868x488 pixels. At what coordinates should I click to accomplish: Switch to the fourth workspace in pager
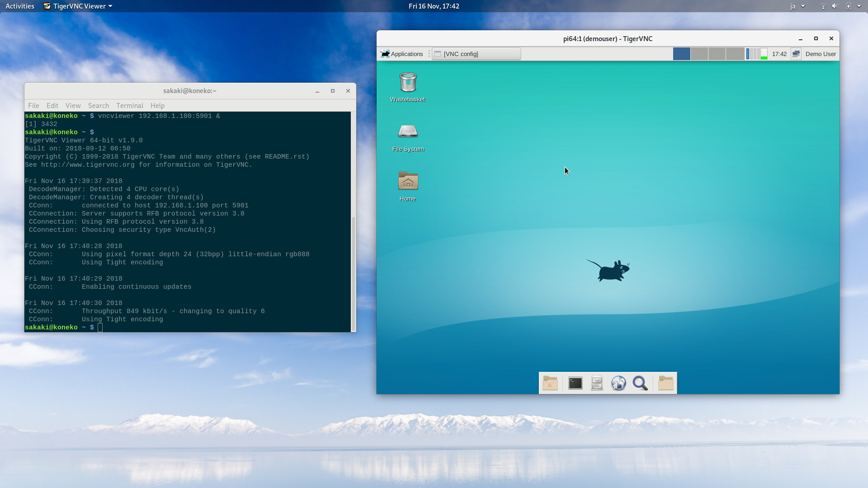735,54
